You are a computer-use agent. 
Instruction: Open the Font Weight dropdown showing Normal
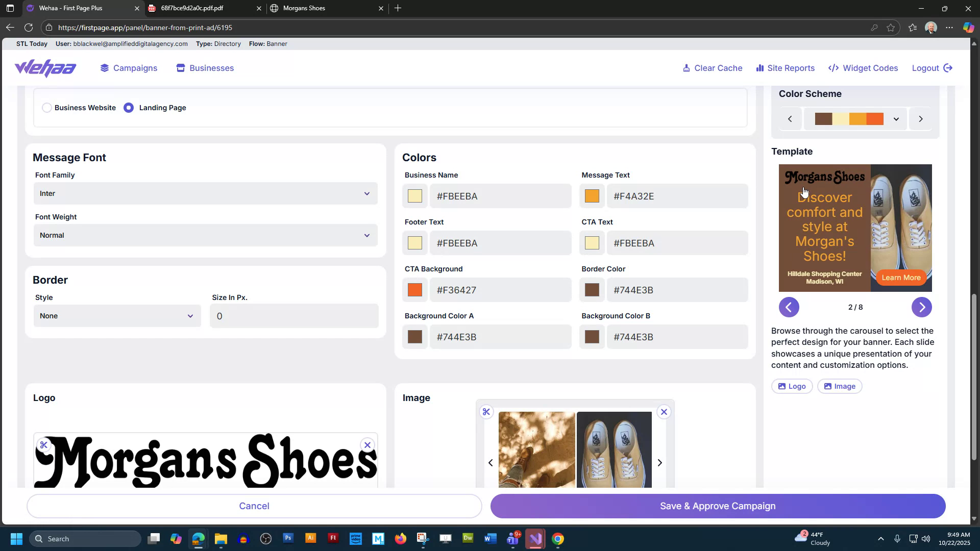tap(205, 235)
